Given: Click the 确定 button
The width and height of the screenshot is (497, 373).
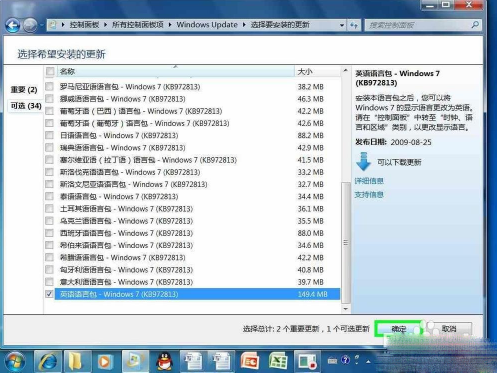Looking at the screenshot, I should coord(399,329).
